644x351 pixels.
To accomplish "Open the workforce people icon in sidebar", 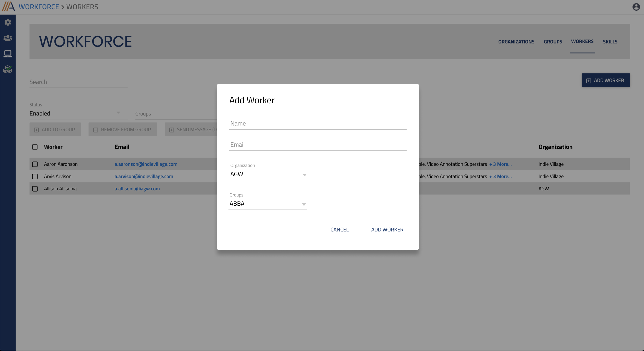I will pyautogui.click(x=8, y=38).
